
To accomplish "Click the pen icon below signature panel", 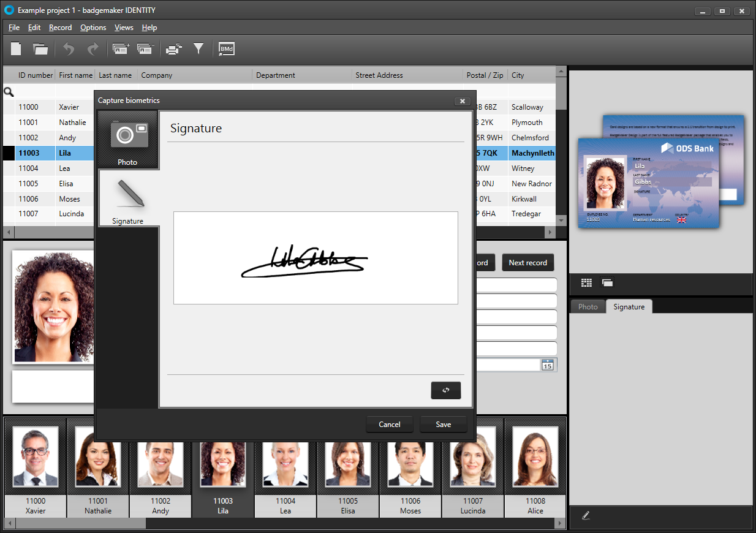I will click(x=586, y=516).
